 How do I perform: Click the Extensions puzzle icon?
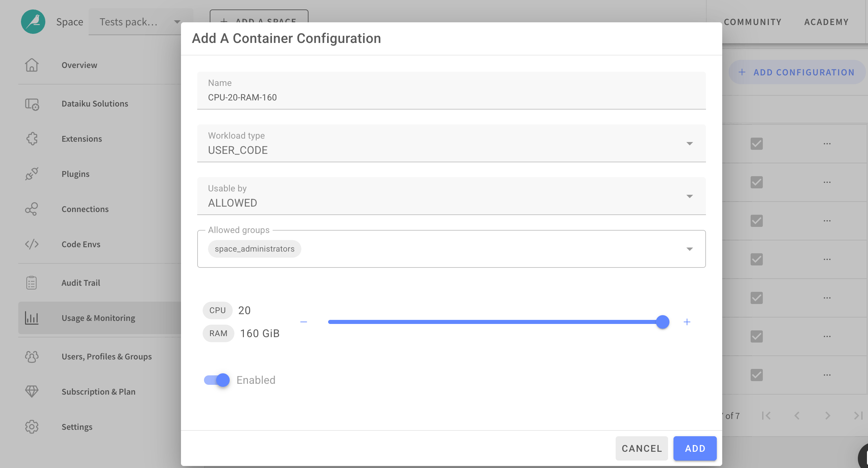[x=31, y=139]
